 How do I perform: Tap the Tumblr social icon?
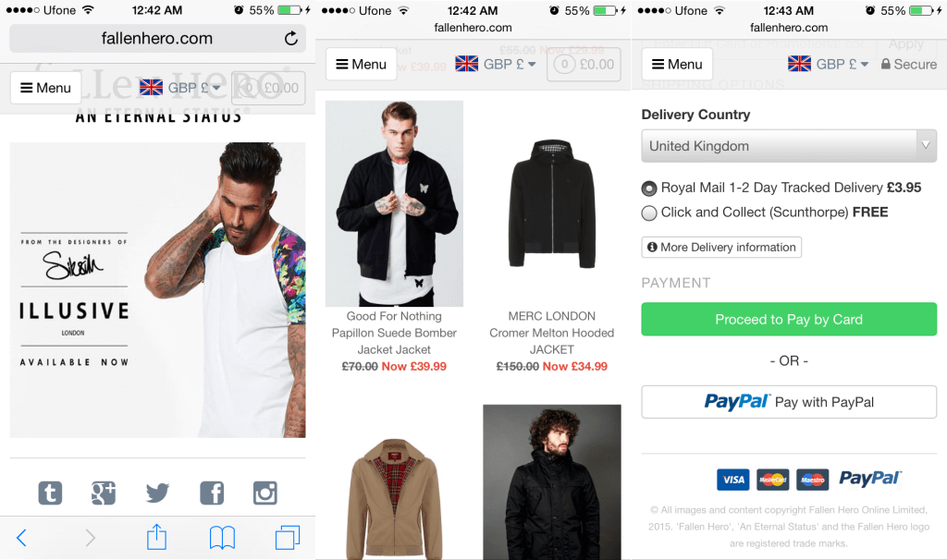pyautogui.click(x=50, y=493)
